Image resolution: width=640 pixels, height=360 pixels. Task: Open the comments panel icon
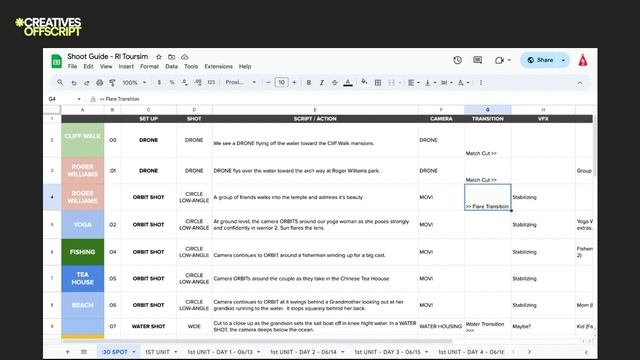pyautogui.click(x=478, y=60)
